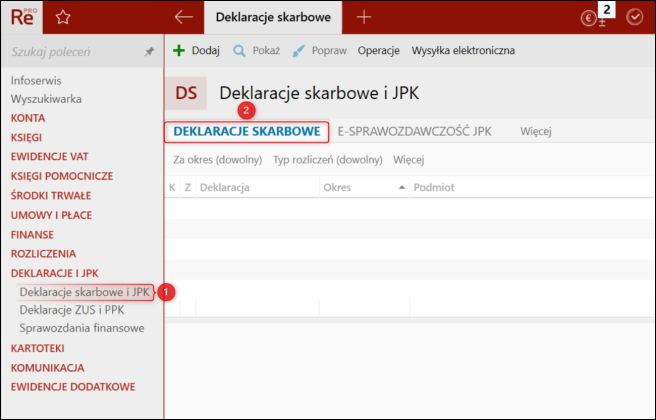Screen dimensions: 656x420
Task: Click the Popraw button label
Action: coord(329,51)
